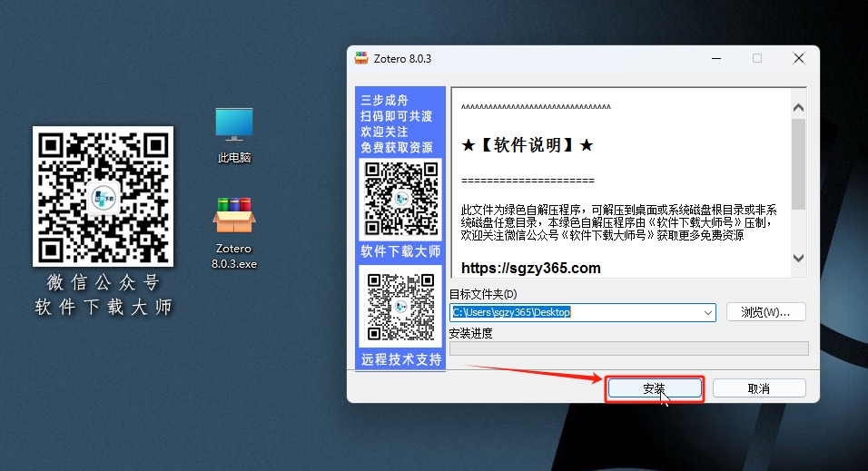
Task: Click the scroll down arrow in description box
Action: click(798, 258)
